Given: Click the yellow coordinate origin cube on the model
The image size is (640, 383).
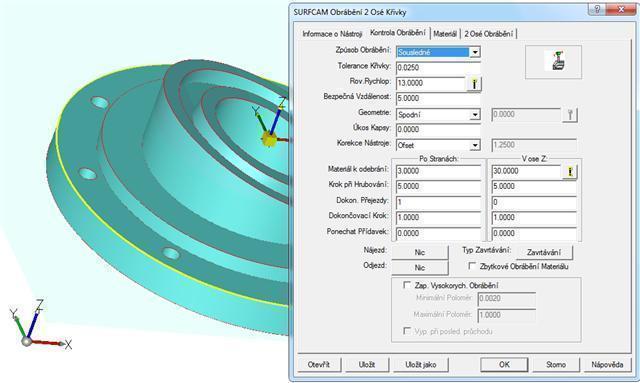Looking at the screenshot, I should click(x=269, y=138).
